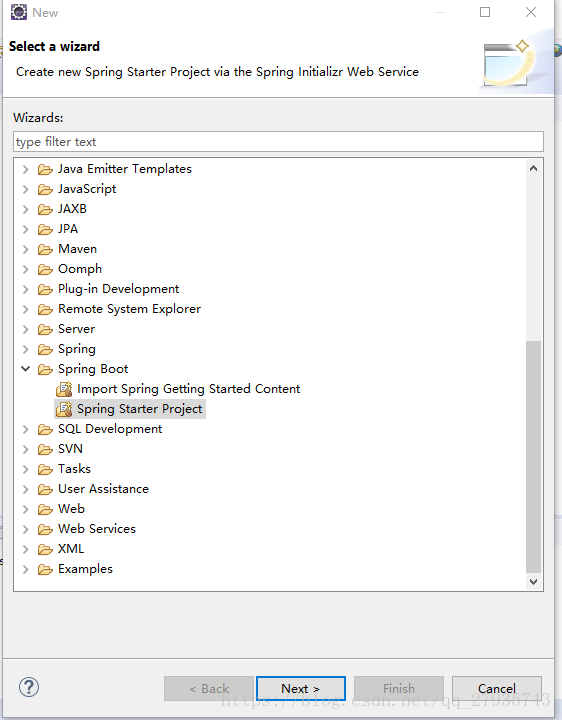Click the Remote System Explorer folder icon
This screenshot has height=720, width=562.
(x=45, y=309)
